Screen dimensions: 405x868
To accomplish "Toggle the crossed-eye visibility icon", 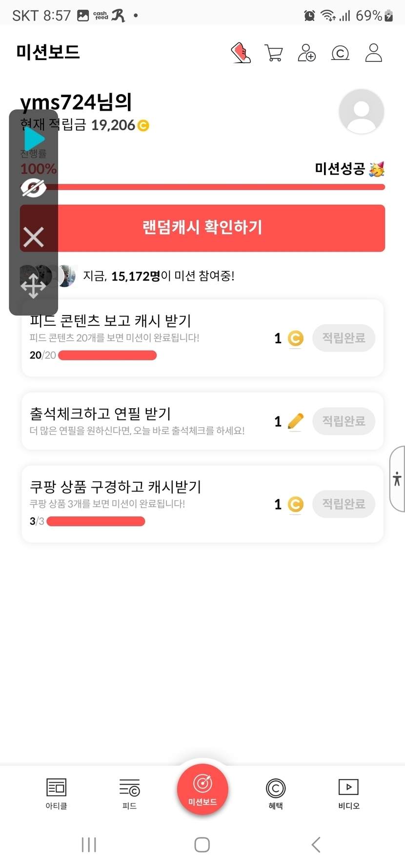I will coord(33,188).
